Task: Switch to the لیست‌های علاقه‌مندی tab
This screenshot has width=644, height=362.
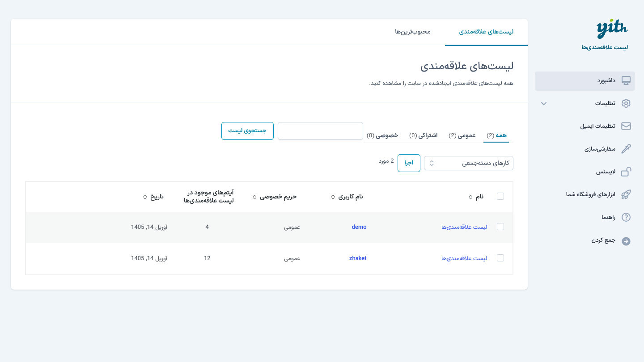Action: [486, 32]
